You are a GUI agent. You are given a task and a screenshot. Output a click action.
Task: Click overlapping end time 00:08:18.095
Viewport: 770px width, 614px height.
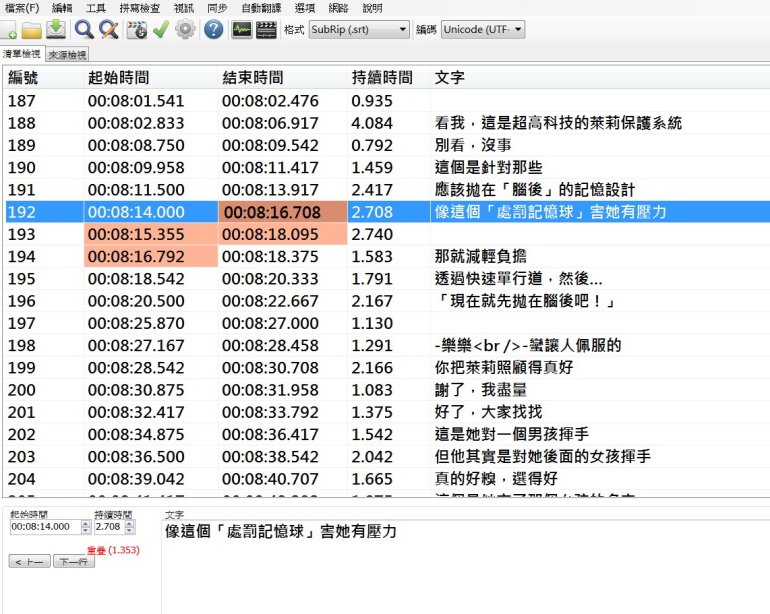tap(282, 234)
